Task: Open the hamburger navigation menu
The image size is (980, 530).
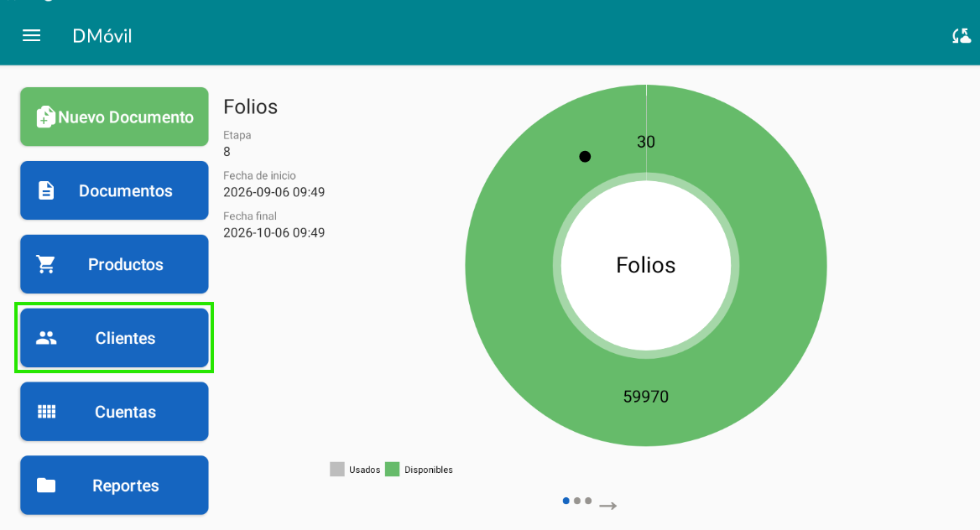Action: point(31,35)
